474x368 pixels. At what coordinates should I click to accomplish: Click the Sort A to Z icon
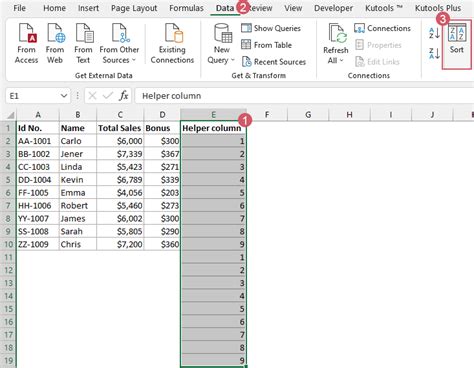coord(434,33)
